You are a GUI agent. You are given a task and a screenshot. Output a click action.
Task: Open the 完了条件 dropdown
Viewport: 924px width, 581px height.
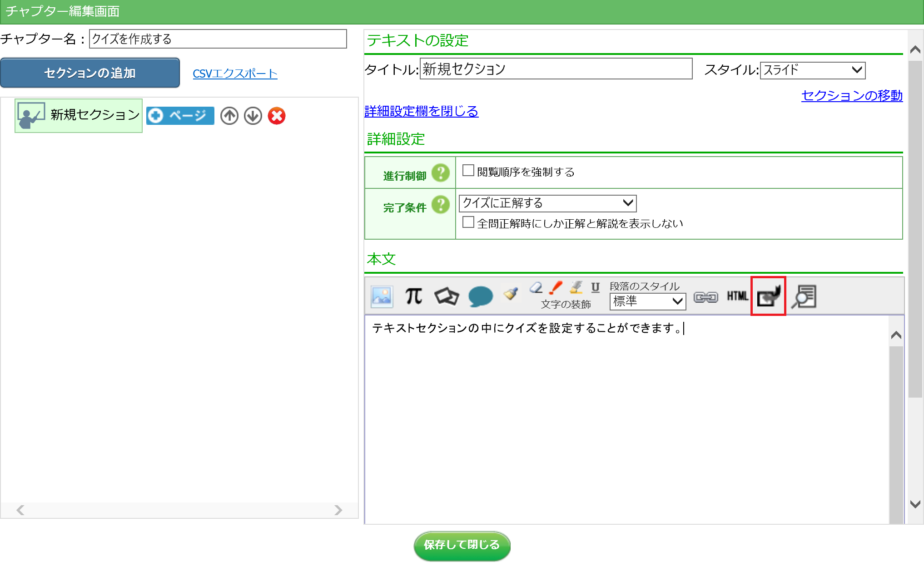[547, 203]
